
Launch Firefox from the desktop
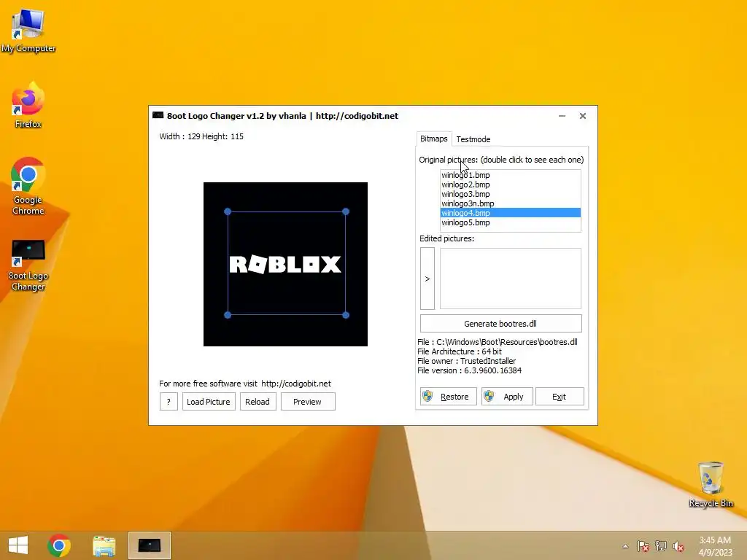28,105
